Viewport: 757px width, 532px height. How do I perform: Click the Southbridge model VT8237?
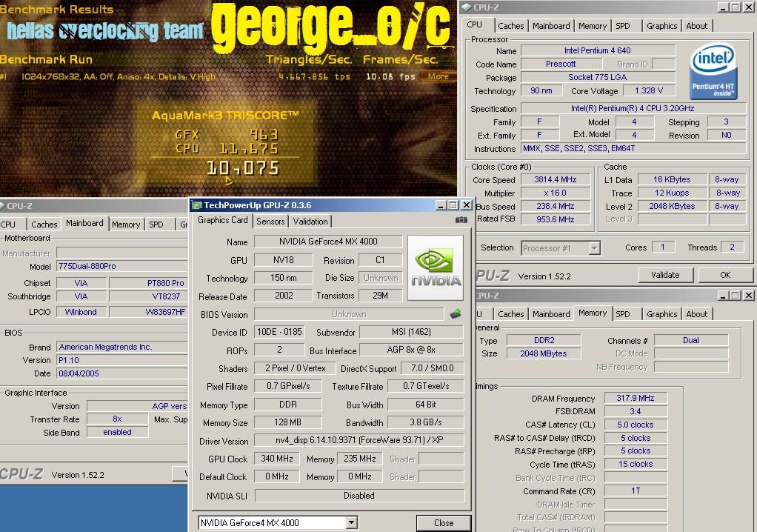click(x=148, y=296)
